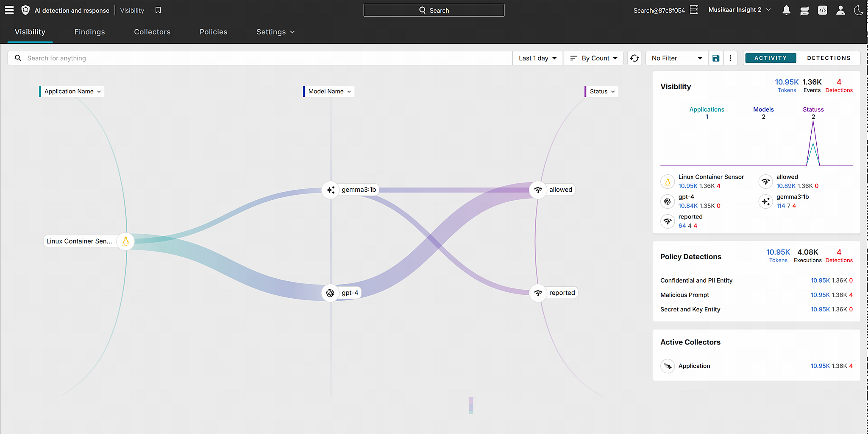The height and width of the screenshot is (434, 868).
Task: Switch view to Detections
Action: (x=829, y=58)
